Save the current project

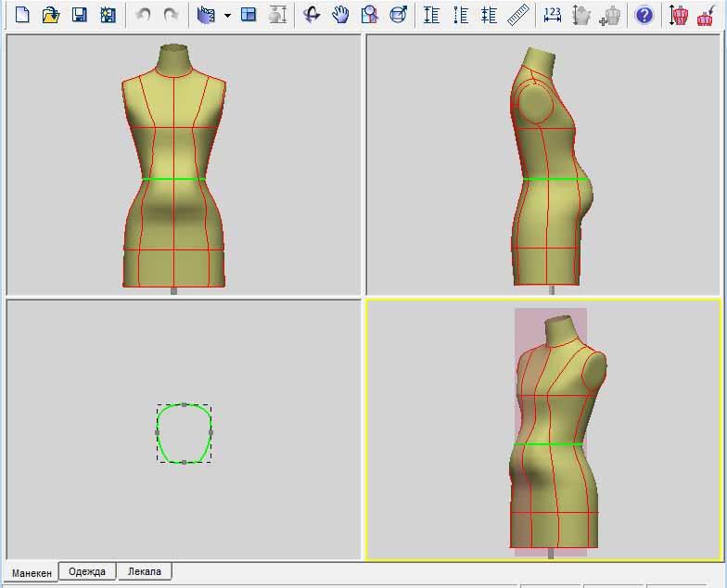click(80, 15)
